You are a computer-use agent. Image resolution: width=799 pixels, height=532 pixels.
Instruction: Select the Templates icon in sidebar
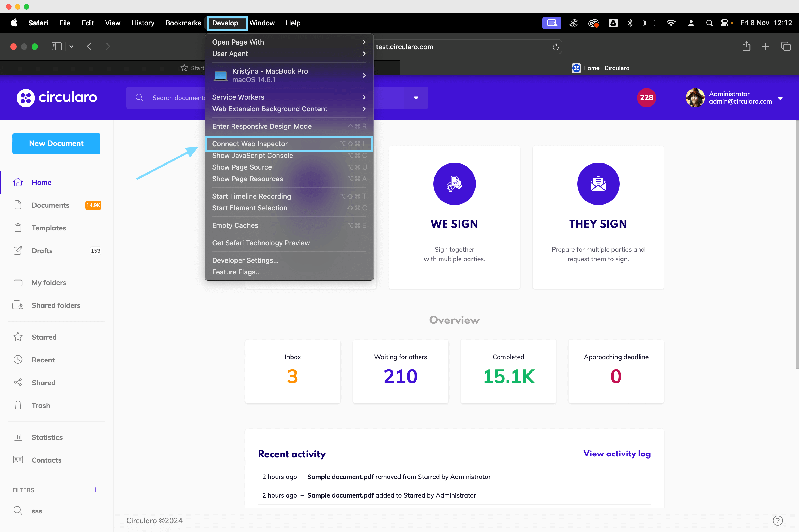(x=18, y=227)
